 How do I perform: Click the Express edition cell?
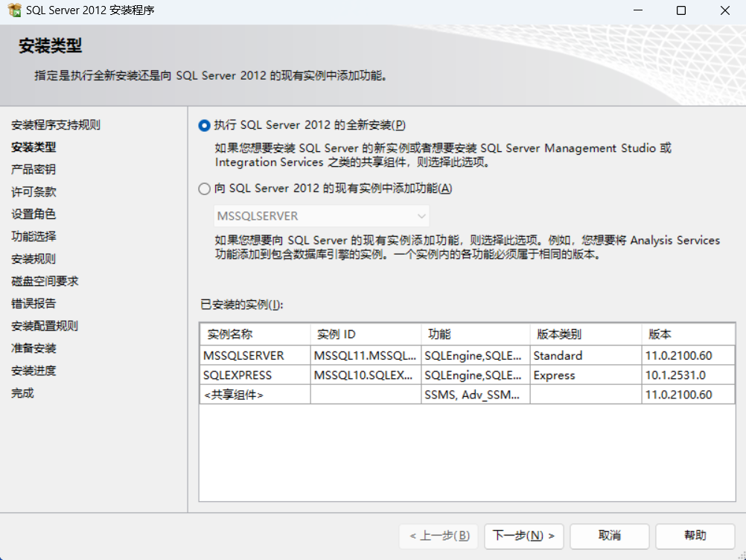(x=586, y=375)
